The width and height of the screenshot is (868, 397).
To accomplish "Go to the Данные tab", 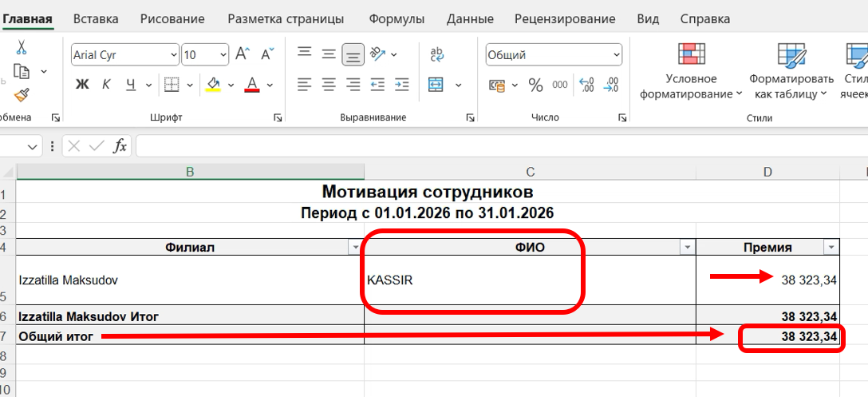I will (x=470, y=19).
